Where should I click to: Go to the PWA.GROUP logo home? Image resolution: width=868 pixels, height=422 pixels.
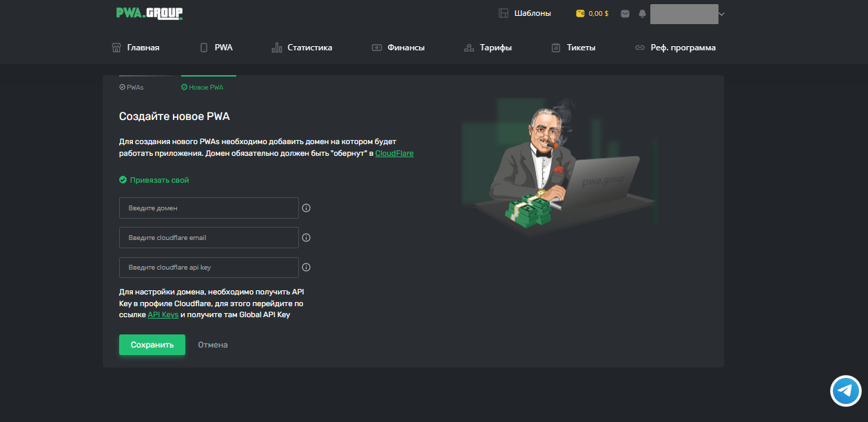pos(149,13)
